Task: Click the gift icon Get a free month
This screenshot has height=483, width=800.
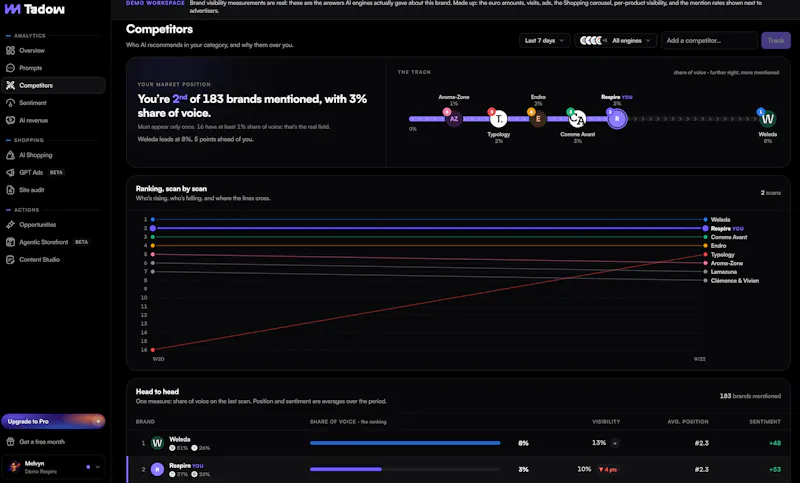Action: click(x=10, y=442)
